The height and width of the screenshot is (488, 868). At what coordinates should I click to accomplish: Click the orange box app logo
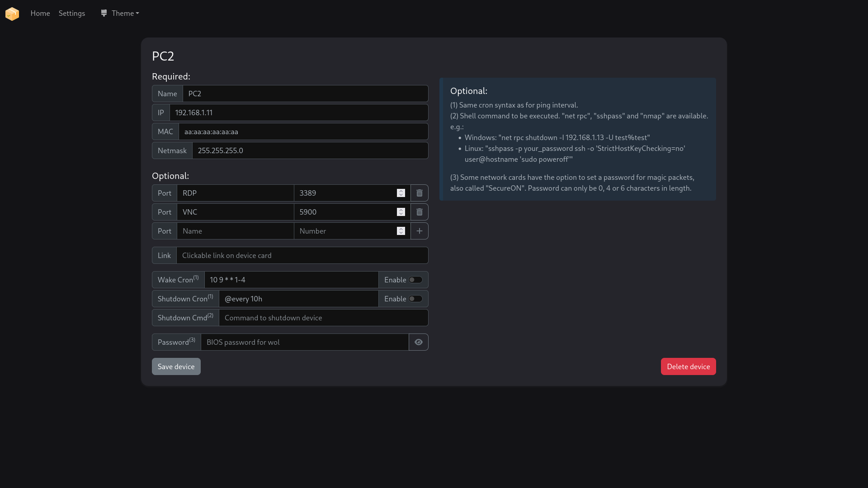point(12,14)
